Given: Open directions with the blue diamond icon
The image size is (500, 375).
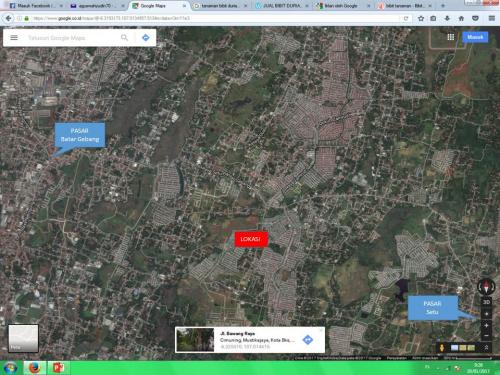Looking at the screenshot, I should [x=146, y=38].
